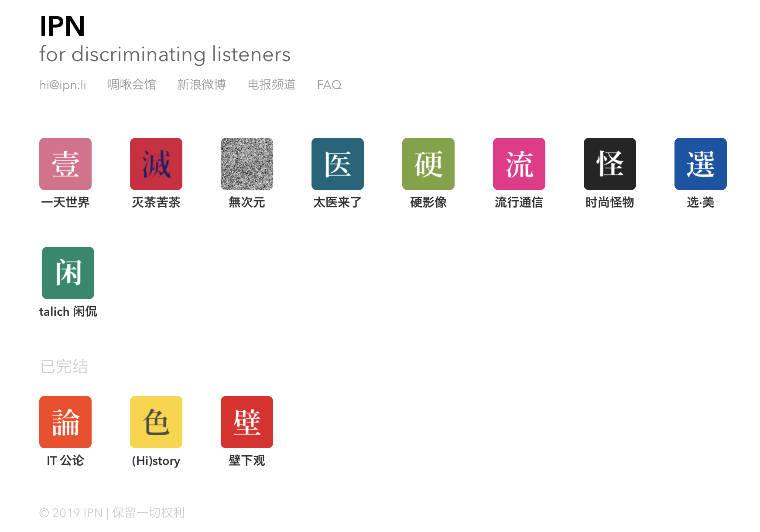Select the teal 医 podcast icon
This screenshot has height=532, width=760.
pos(338,164)
